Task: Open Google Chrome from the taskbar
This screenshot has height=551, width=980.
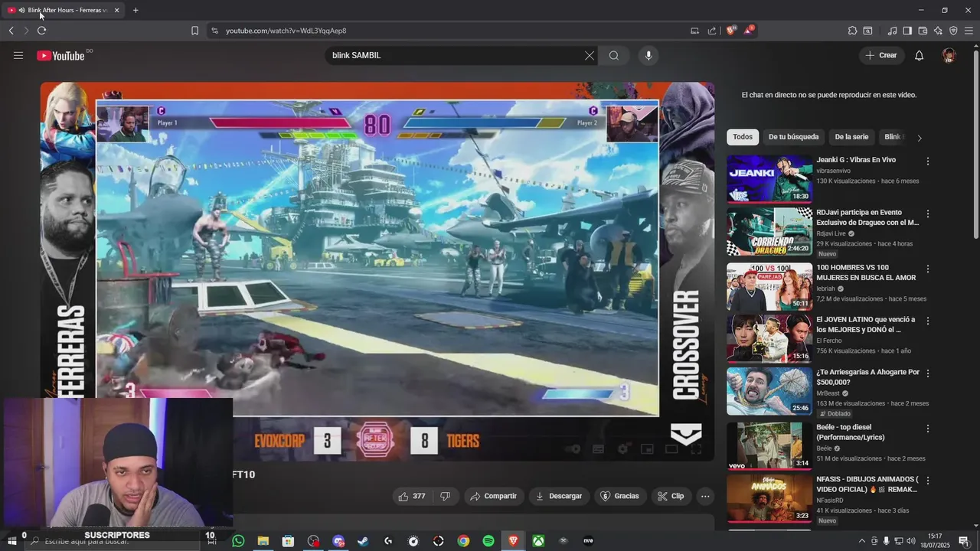Action: coord(463,541)
